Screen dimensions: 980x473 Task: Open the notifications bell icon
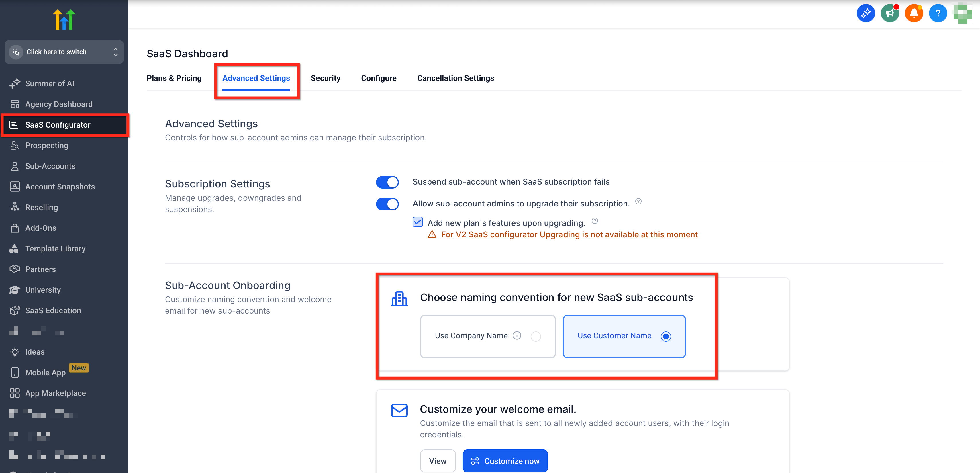tap(914, 14)
